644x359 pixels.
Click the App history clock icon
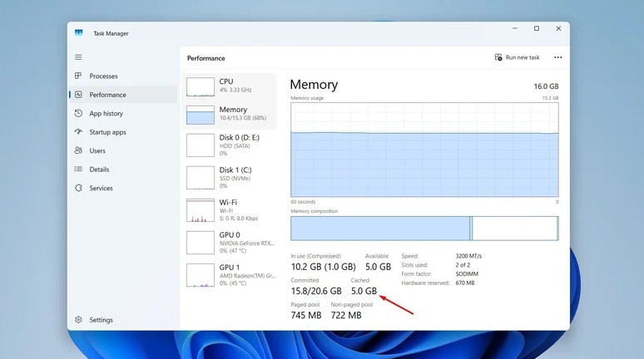tap(79, 114)
